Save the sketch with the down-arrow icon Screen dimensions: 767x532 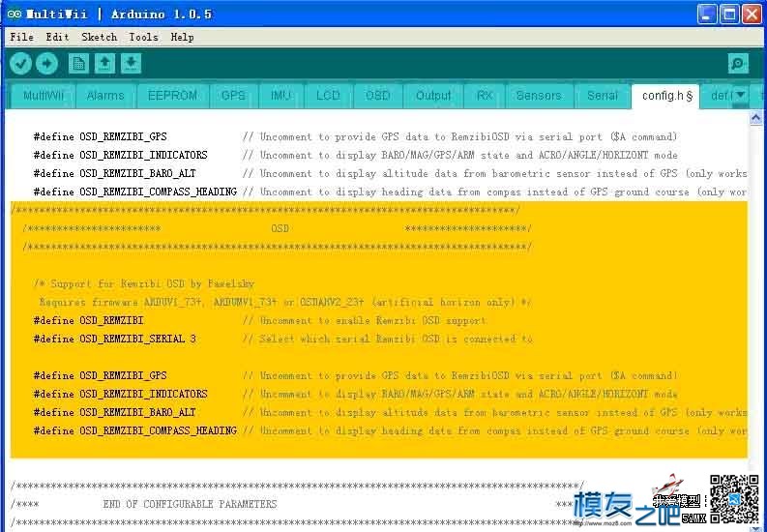[131, 64]
